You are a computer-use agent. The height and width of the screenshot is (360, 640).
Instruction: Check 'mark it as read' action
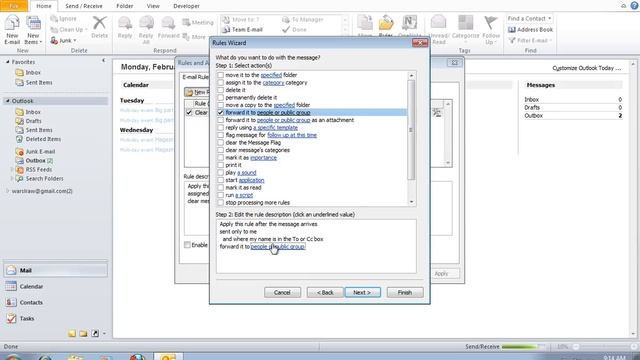[220, 187]
